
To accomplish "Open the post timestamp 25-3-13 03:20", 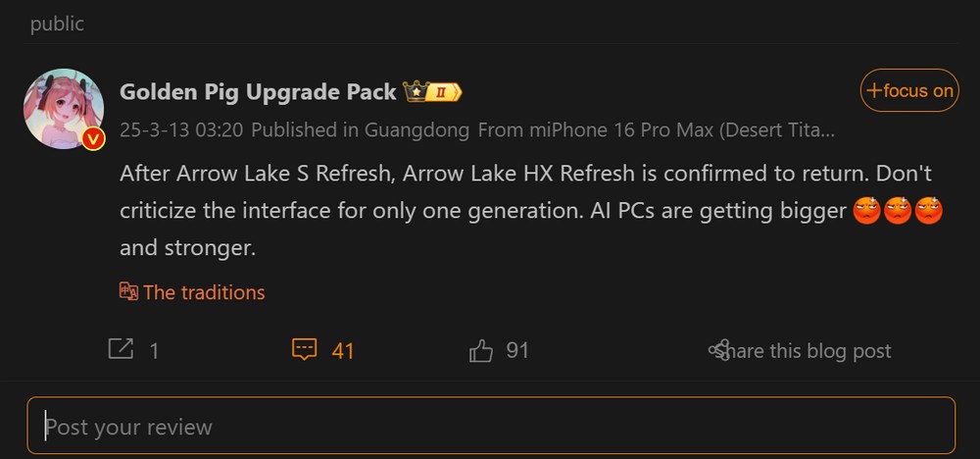I will click(x=181, y=129).
